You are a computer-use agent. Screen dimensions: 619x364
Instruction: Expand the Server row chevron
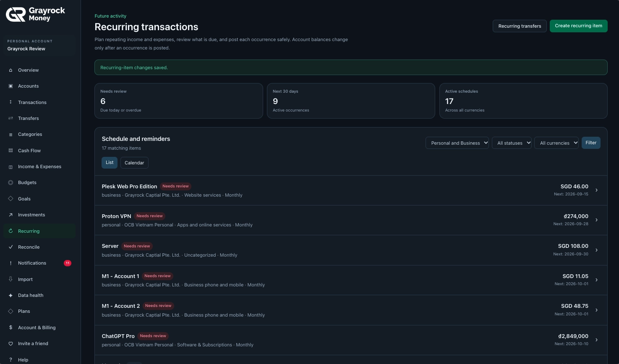[596, 250]
